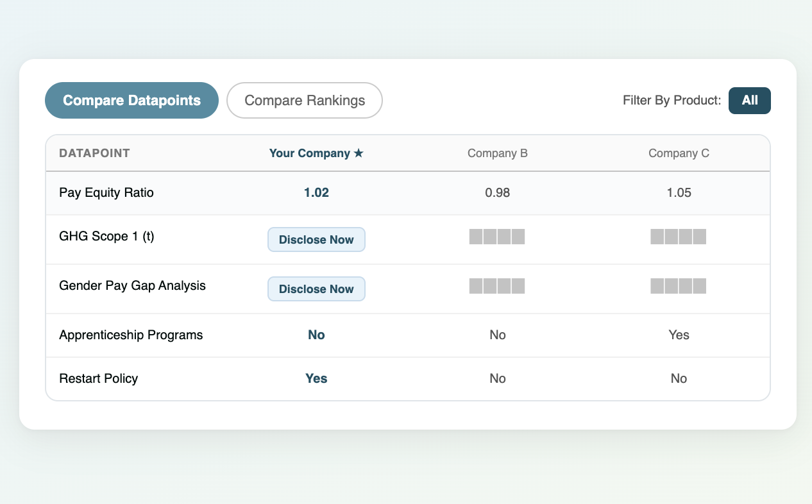Screen dimensions: 812x504
Task: Click Your Company's 1.02 Pay Equity value
Action: click(x=316, y=192)
